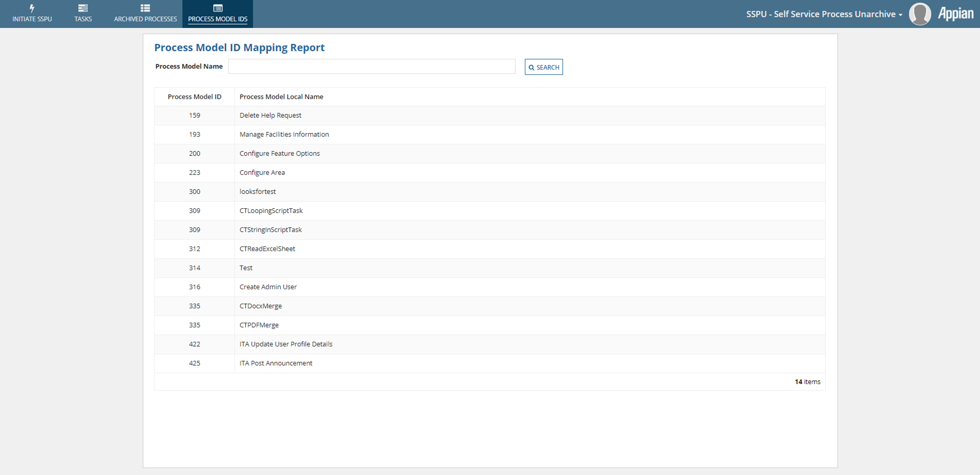
Task: Click process model ID 425
Action: click(x=194, y=363)
